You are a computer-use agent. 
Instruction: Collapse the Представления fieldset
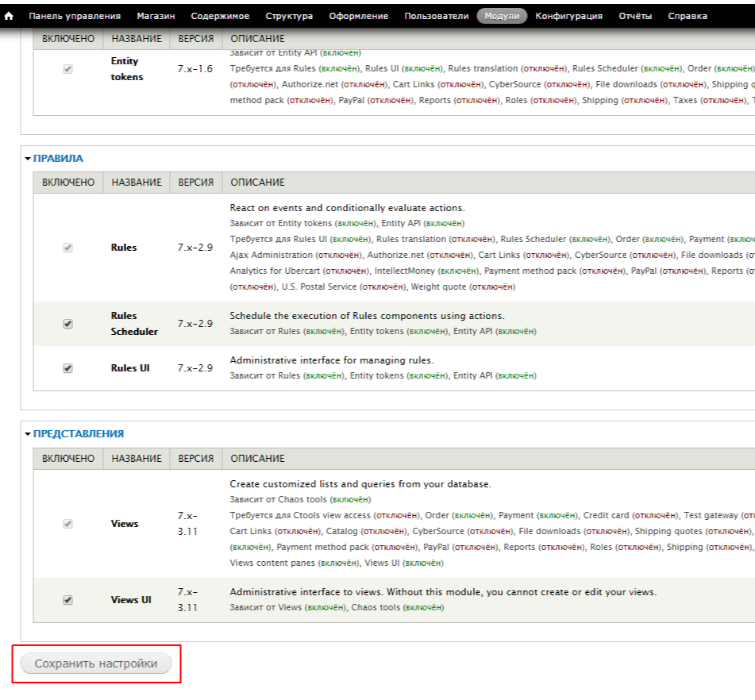(78, 434)
